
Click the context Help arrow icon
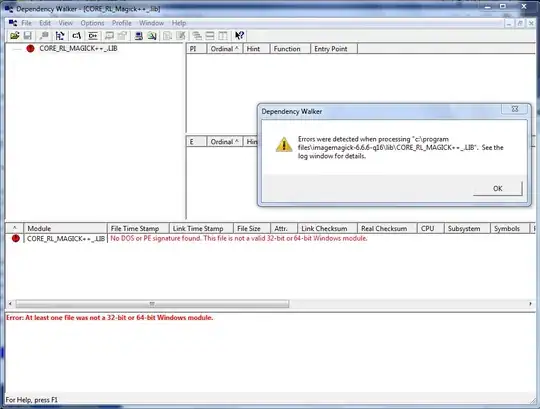point(239,35)
